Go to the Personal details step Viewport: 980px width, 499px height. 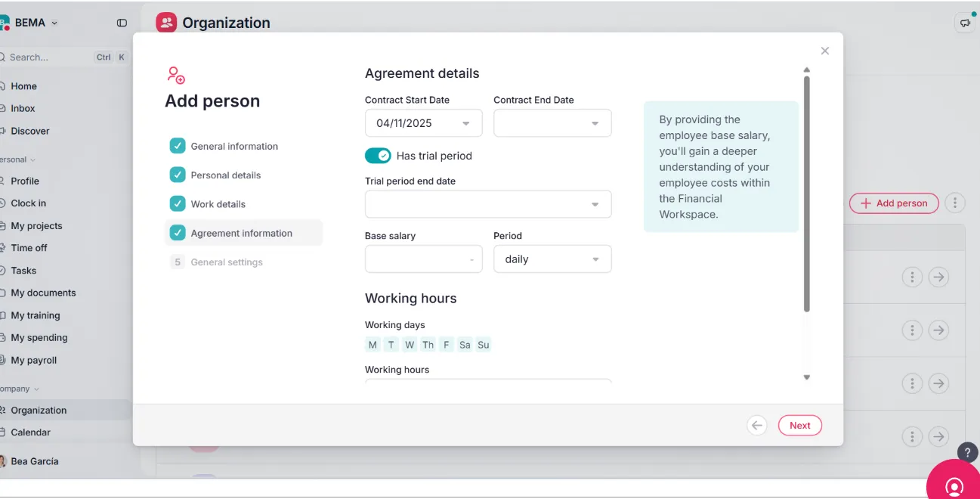tap(225, 175)
